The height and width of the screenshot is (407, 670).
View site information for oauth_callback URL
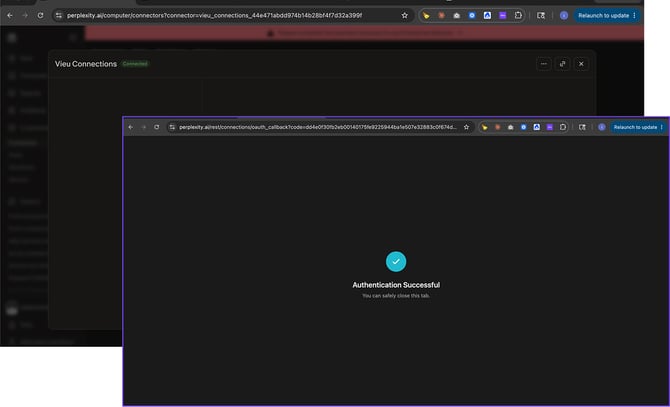(172, 127)
